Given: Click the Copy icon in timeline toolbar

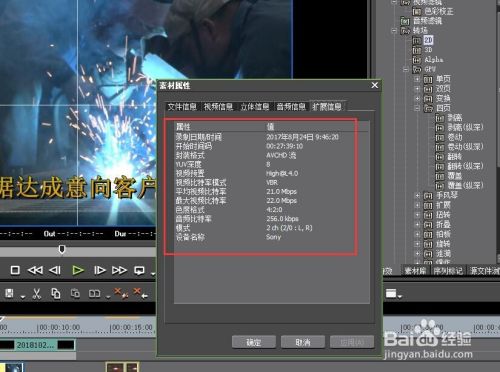Looking at the screenshot, I should click(56, 293).
